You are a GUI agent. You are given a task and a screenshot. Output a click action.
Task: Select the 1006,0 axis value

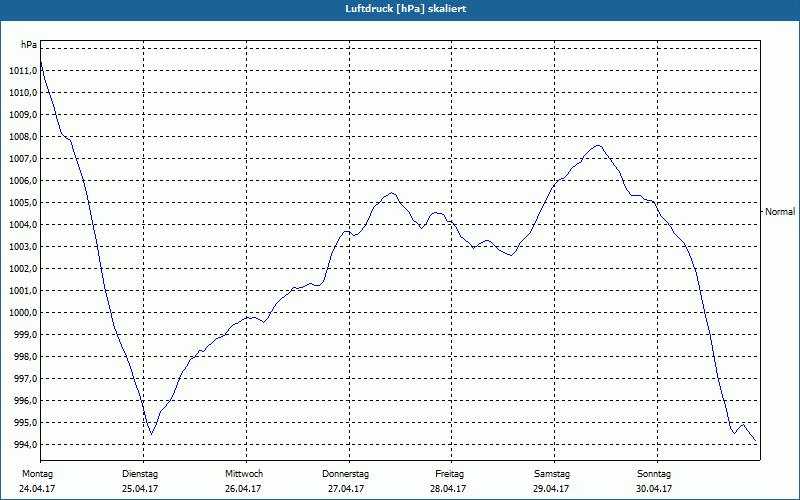pyautogui.click(x=23, y=181)
